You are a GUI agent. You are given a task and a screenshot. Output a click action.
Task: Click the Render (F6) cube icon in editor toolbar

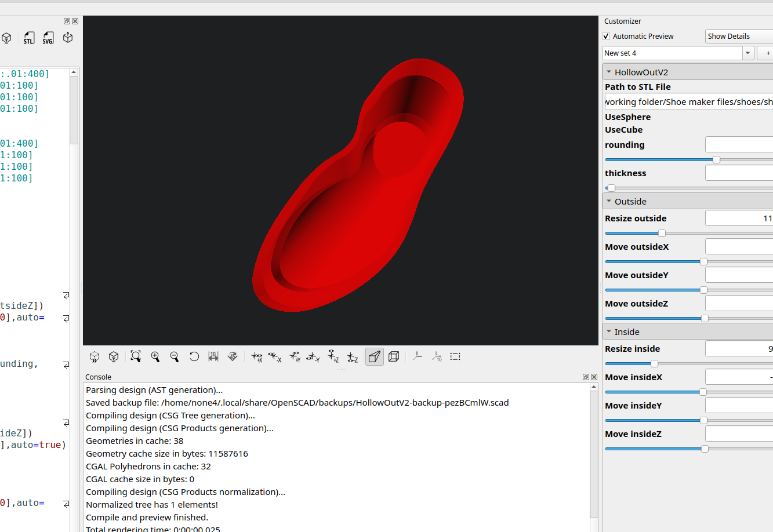pos(6,38)
